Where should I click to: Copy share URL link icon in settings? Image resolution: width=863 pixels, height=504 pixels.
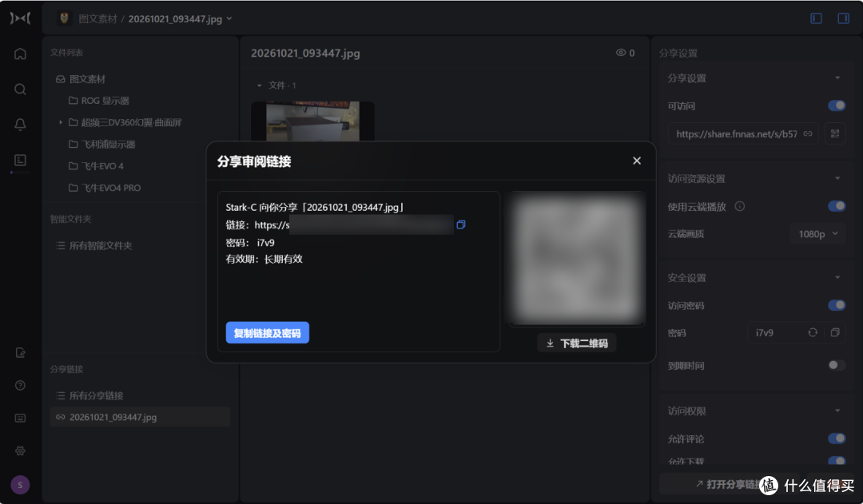pyautogui.click(x=807, y=133)
